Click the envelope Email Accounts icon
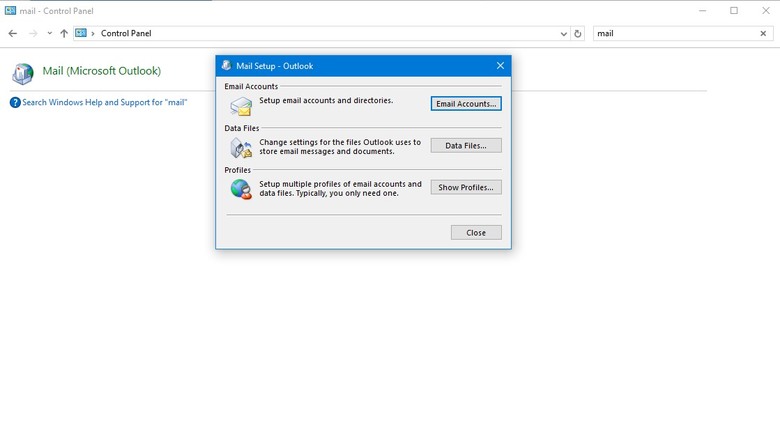Viewport: 780px width, 441px height. [x=241, y=105]
